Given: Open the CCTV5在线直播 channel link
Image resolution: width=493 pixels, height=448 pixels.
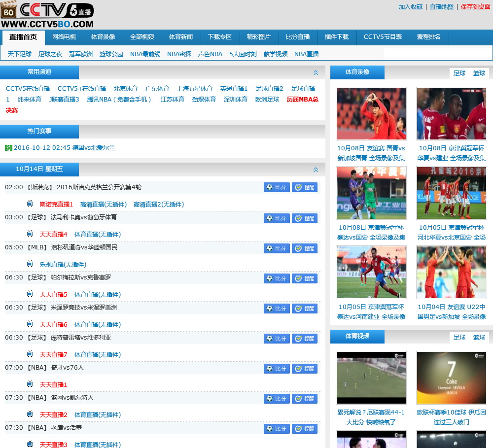Looking at the screenshot, I should coord(28,89).
